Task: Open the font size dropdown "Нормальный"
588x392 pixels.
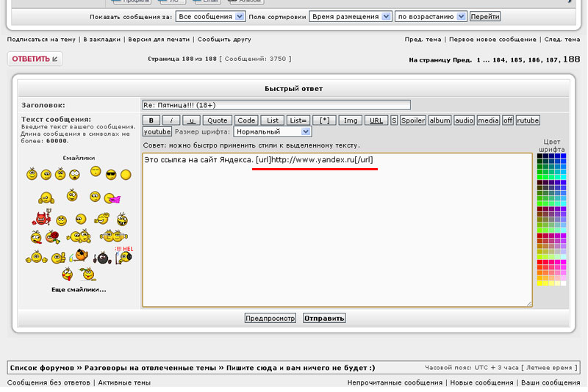Action: 273,131
